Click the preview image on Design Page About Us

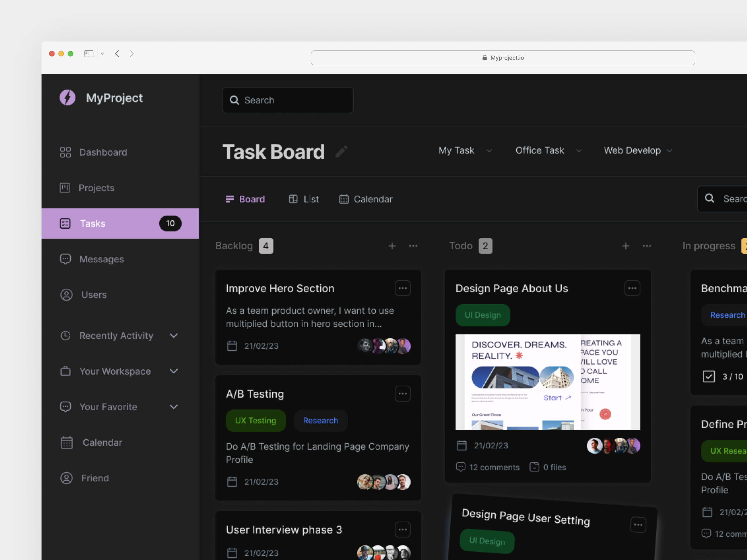547,382
